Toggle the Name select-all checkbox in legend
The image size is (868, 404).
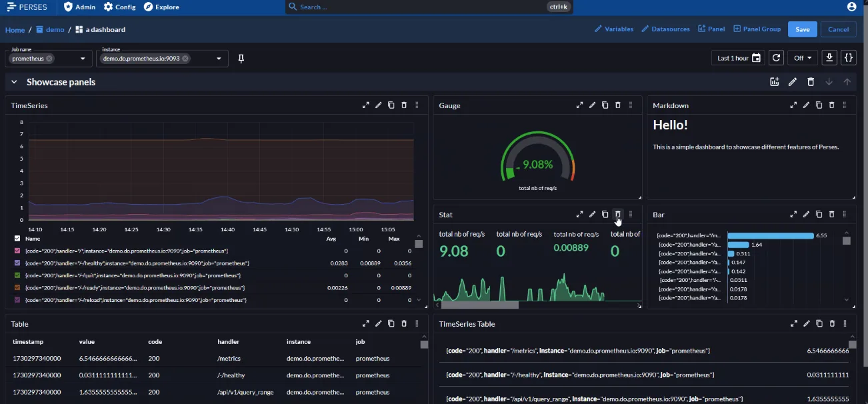tap(17, 238)
